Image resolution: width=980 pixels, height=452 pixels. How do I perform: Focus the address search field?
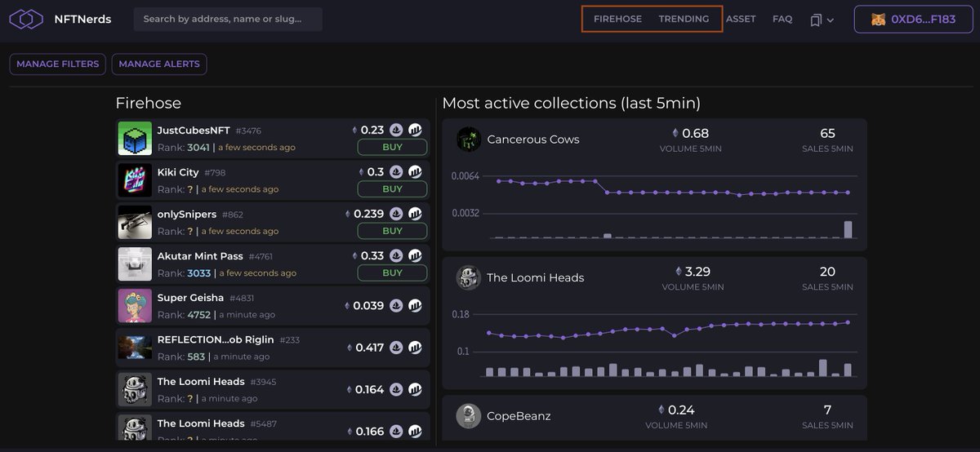coord(228,19)
